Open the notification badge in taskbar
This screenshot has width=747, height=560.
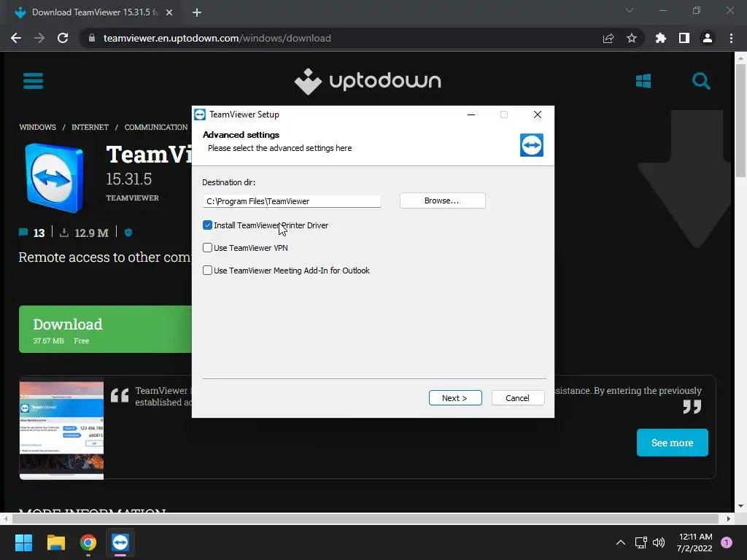pyautogui.click(x=727, y=542)
